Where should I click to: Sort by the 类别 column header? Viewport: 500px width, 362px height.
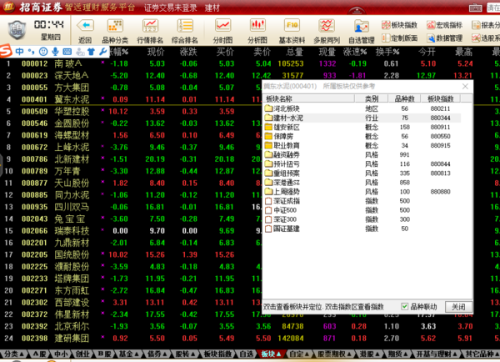[x=371, y=99]
